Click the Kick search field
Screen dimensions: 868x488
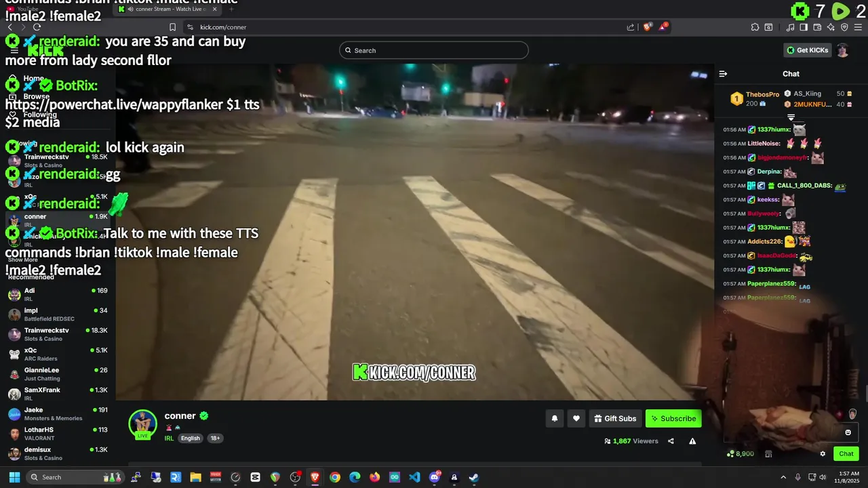tap(434, 50)
